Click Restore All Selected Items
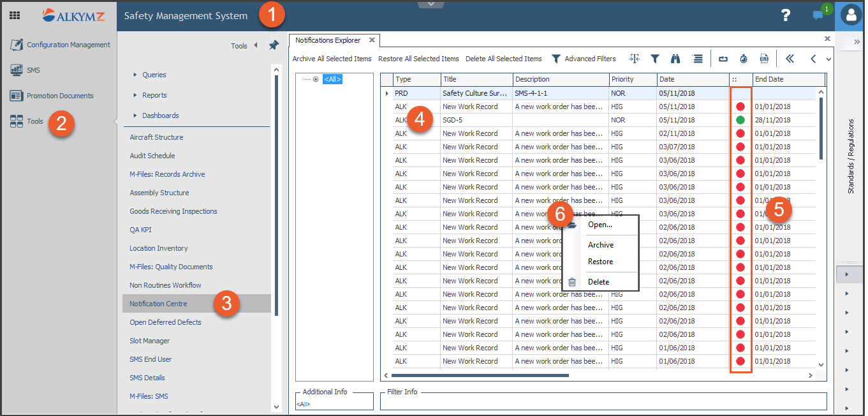This screenshot has width=868, height=416. 418,59
